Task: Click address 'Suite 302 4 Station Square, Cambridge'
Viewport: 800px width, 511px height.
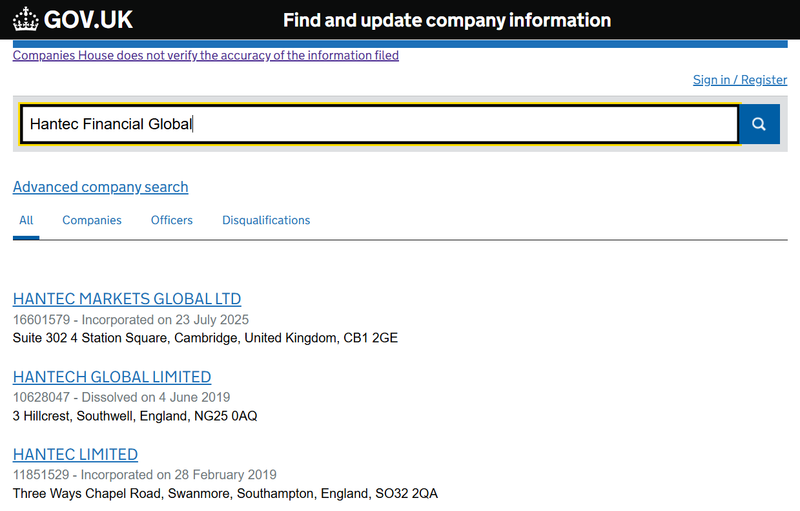Action: (126, 338)
